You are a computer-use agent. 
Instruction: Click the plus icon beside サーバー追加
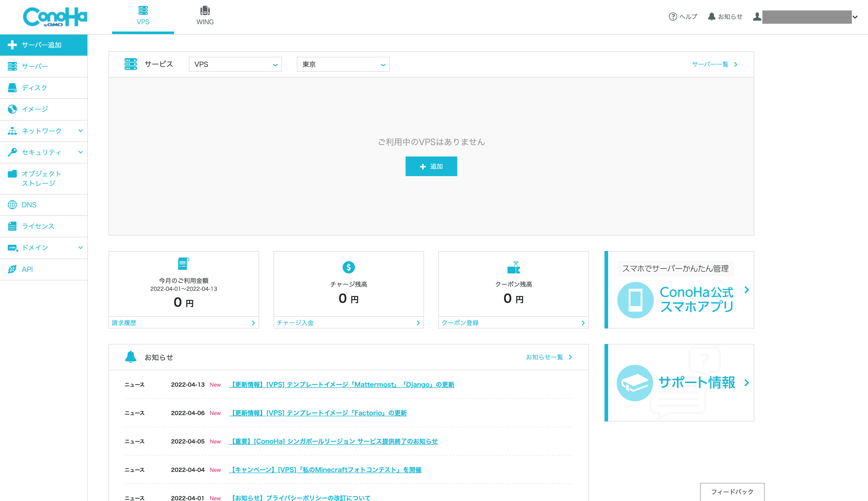(x=12, y=45)
